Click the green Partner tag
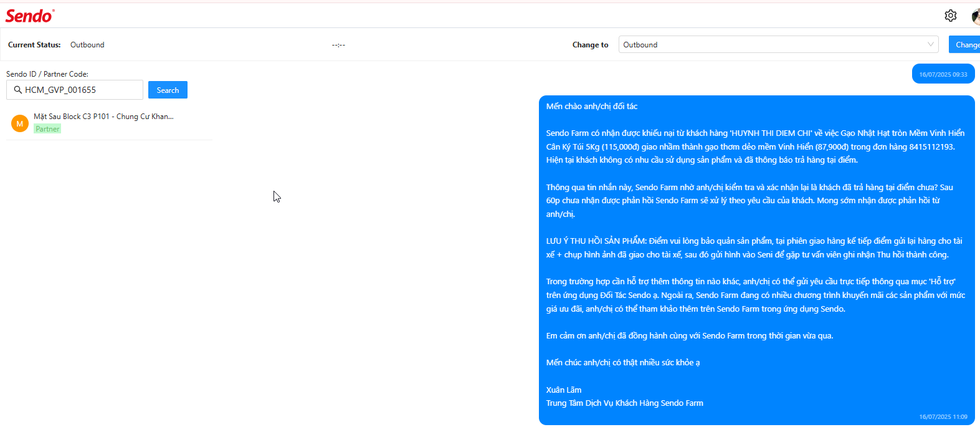The width and height of the screenshot is (980, 432). 47,129
